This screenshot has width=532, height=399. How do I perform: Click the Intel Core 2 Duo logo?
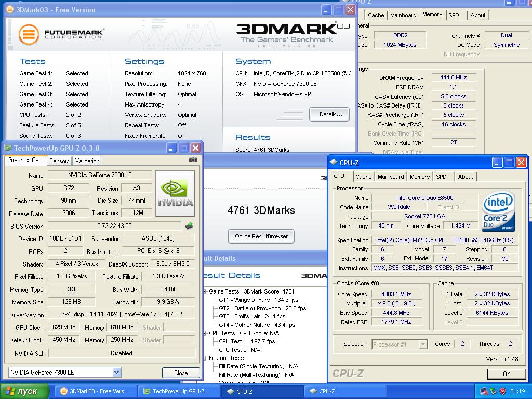click(x=498, y=211)
